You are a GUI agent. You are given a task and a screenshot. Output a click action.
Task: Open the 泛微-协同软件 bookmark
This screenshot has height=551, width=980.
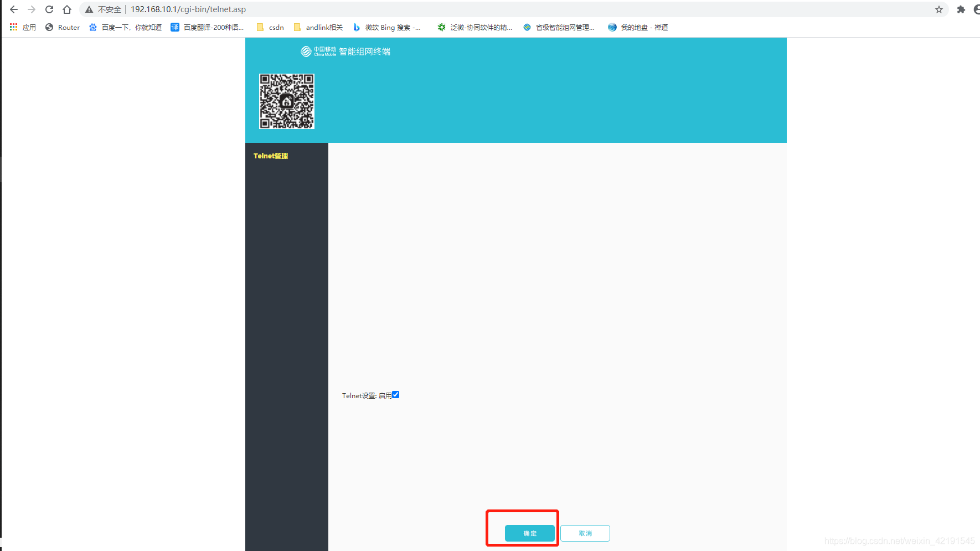(474, 27)
